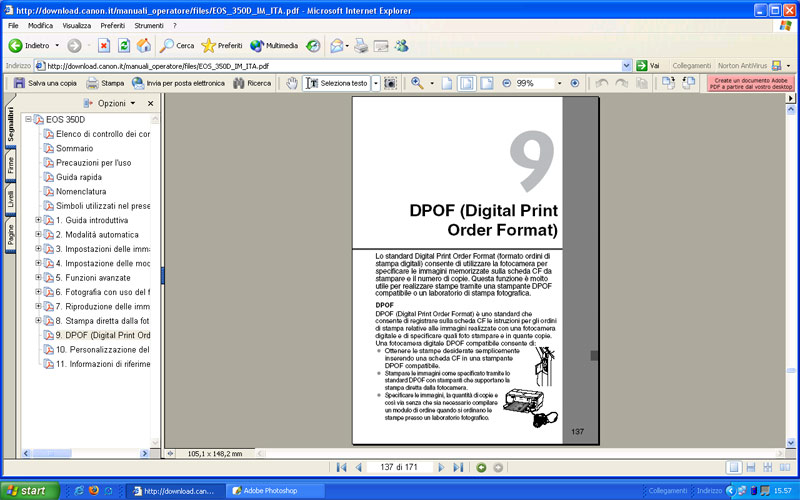
Task: Click the zoom in plus button
Action: pyautogui.click(x=575, y=83)
